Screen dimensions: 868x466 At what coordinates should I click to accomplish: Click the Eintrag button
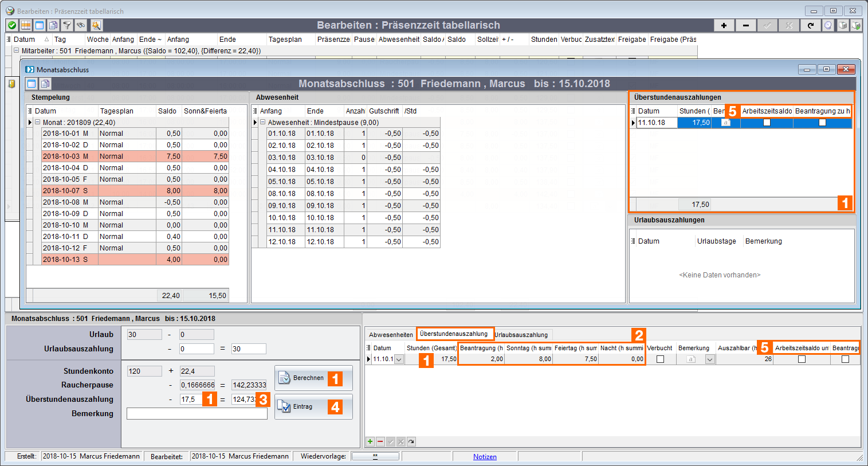click(x=313, y=406)
